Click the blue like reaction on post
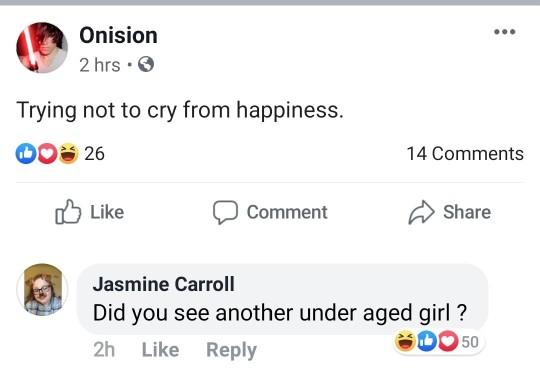540x372 pixels. coord(26,153)
